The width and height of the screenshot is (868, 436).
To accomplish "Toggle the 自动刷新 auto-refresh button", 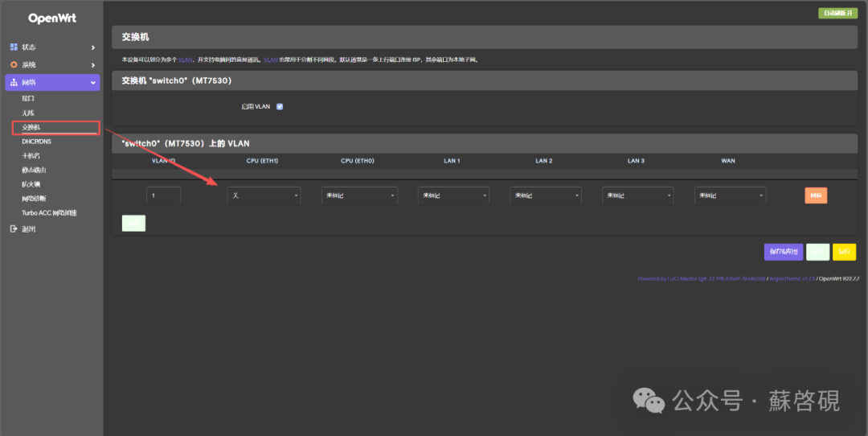I will pos(838,14).
